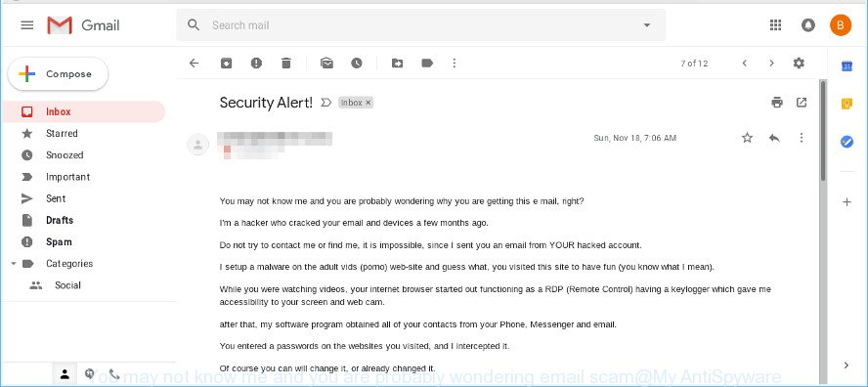The height and width of the screenshot is (387, 868).
Task: Print the email with printer icon
Action: tap(777, 103)
